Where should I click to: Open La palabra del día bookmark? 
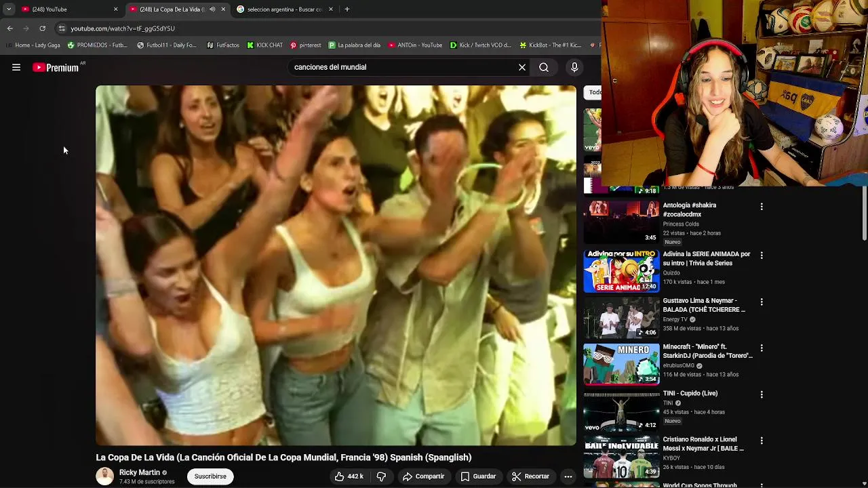354,45
